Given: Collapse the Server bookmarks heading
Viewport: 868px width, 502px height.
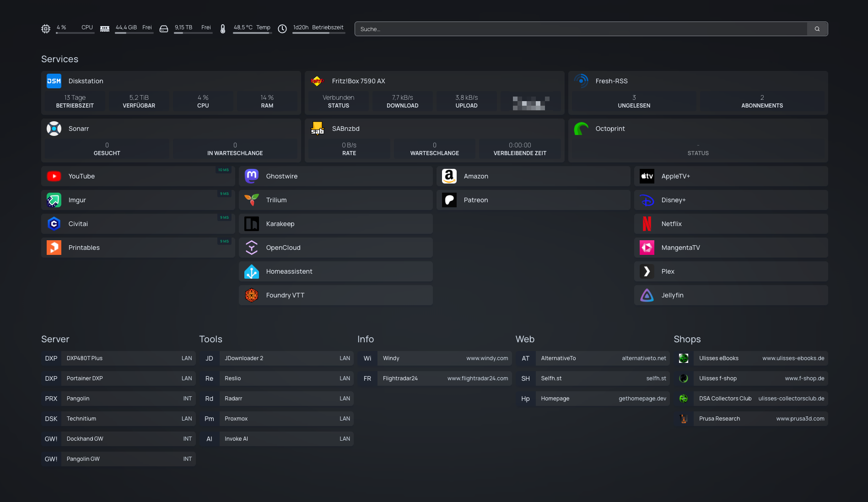Looking at the screenshot, I should (x=55, y=339).
